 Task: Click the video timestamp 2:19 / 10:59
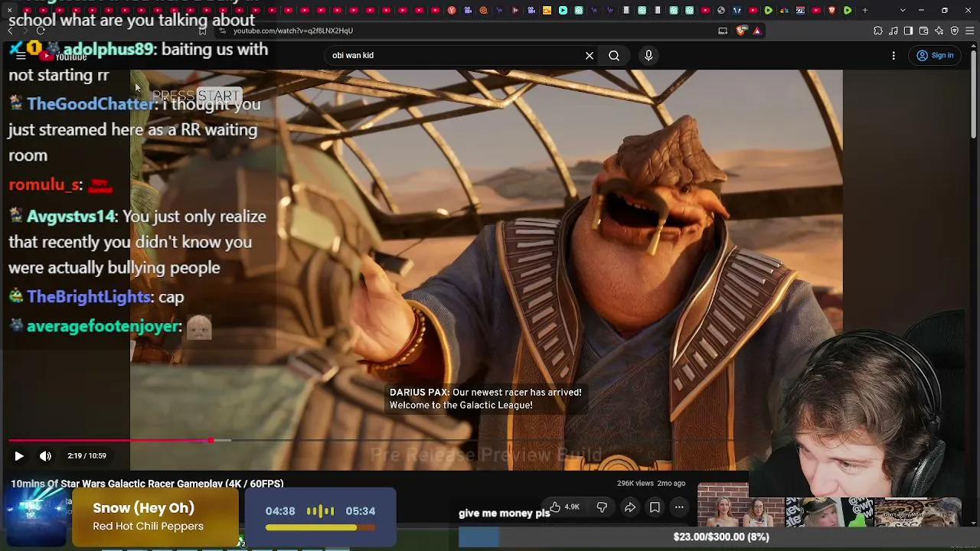coord(87,456)
